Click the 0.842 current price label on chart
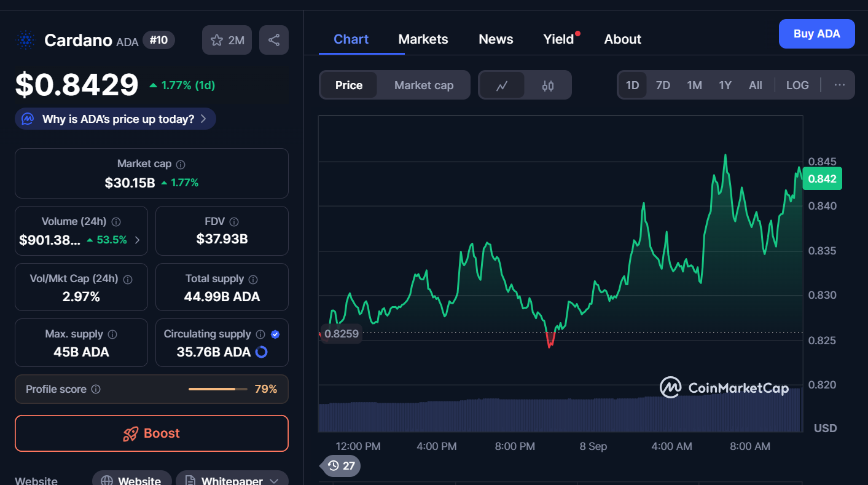This screenshot has height=485, width=868. pos(822,179)
